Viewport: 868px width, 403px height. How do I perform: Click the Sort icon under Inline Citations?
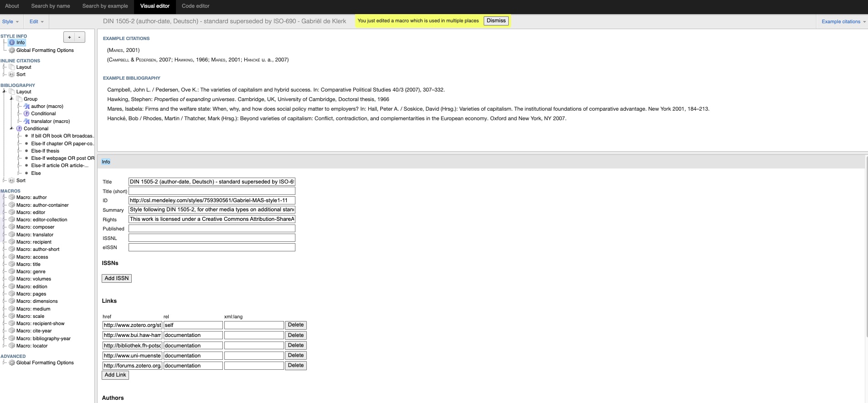[12, 75]
